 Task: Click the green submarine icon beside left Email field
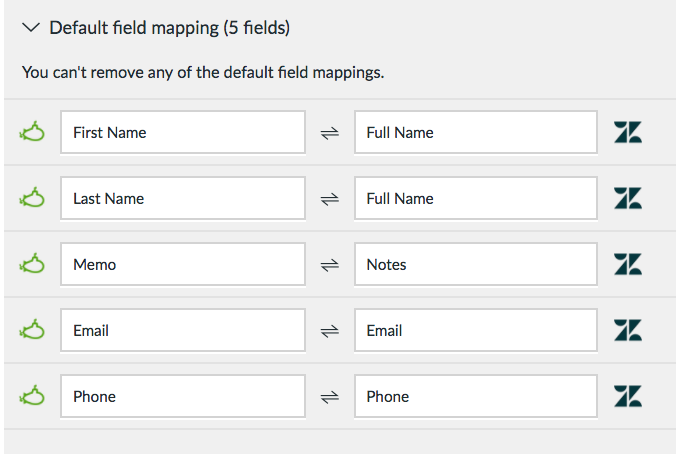pyautogui.click(x=32, y=330)
